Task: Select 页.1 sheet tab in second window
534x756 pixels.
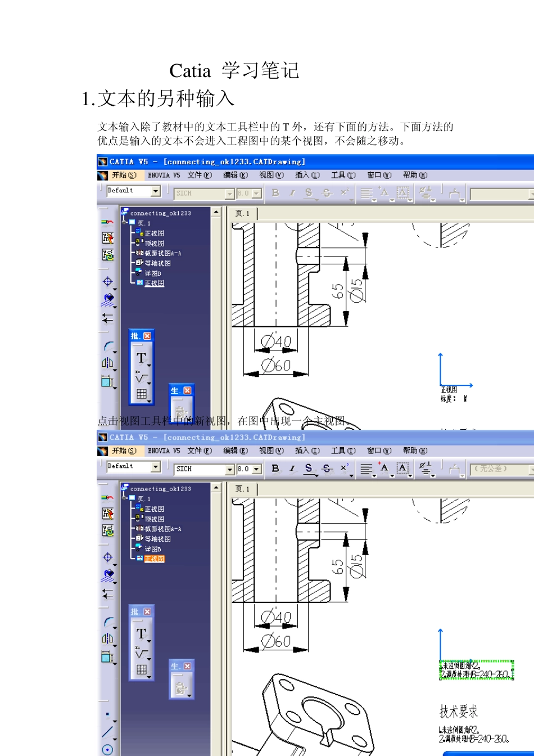Action: [242, 489]
